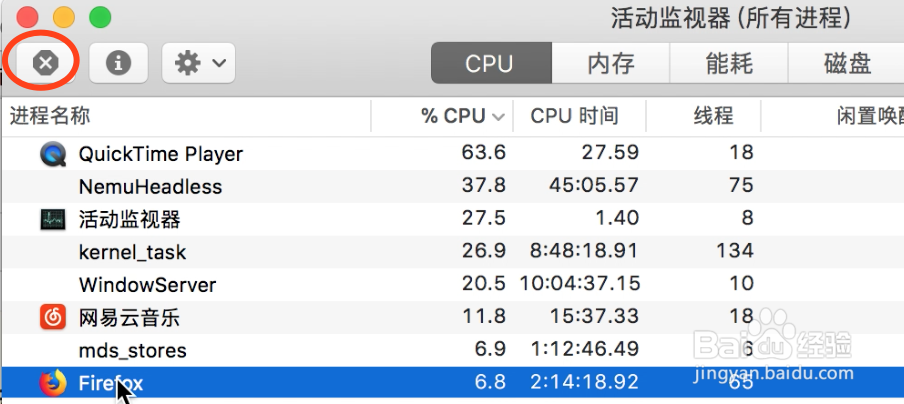The height and width of the screenshot is (404, 904).
Task: Click the force quit process button
Action: pyautogui.click(x=44, y=63)
